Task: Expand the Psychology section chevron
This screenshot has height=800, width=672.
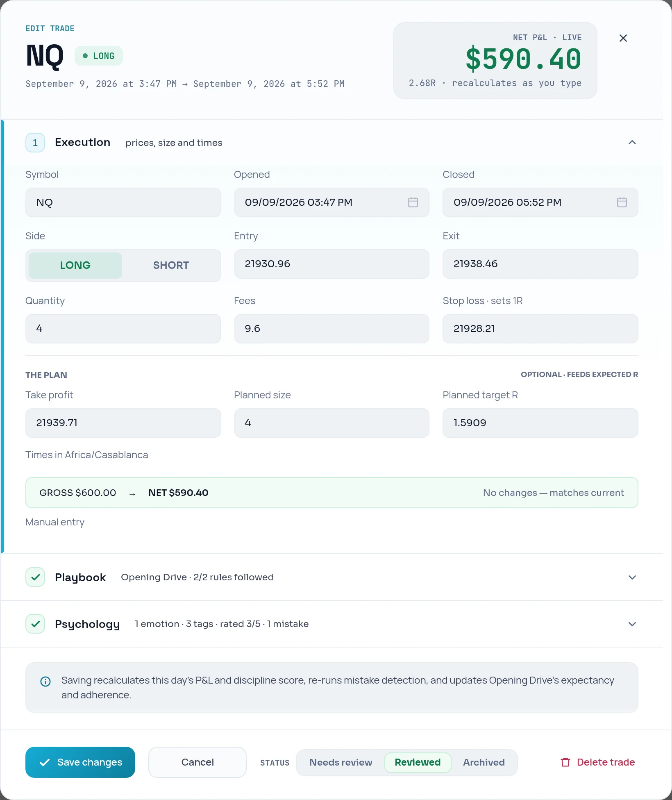Action: pos(632,624)
